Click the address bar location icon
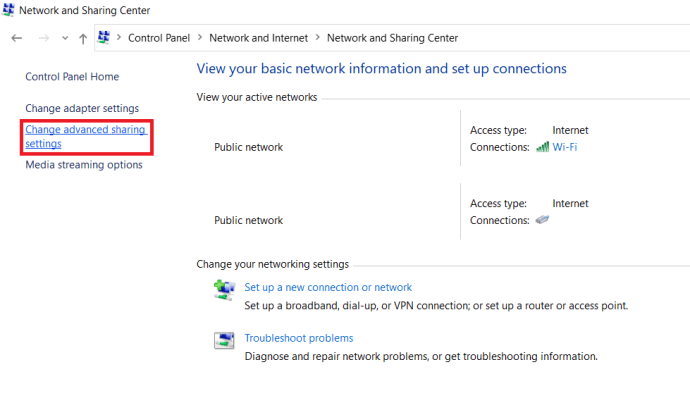Screen dimensions: 690x410 point(103,38)
